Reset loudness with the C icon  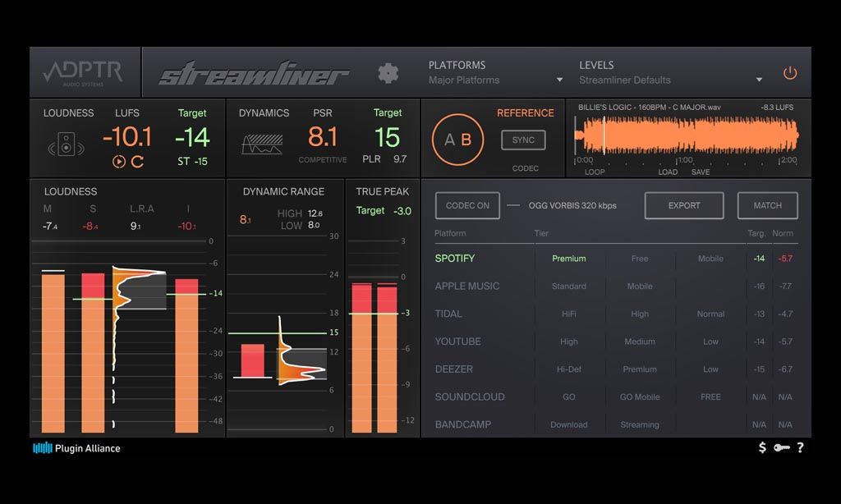click(137, 162)
